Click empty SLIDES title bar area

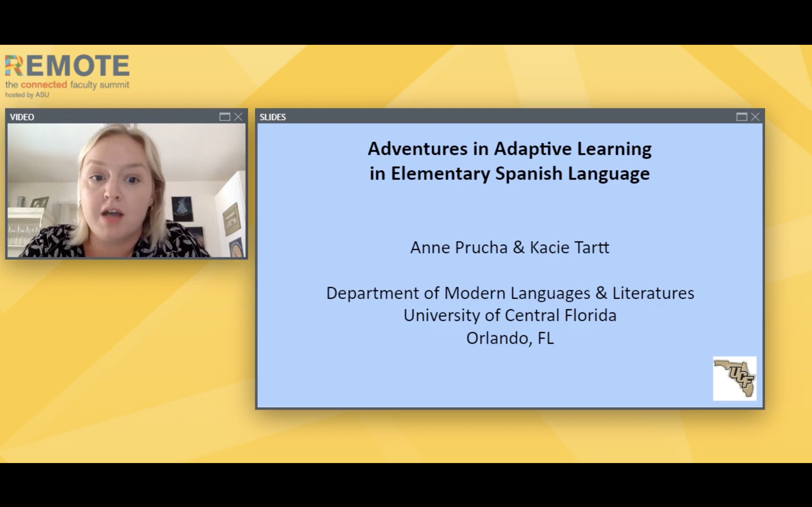click(503, 117)
